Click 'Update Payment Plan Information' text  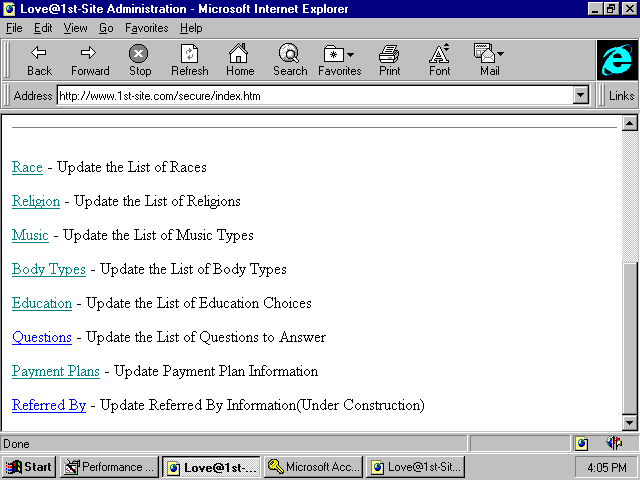tap(216, 371)
